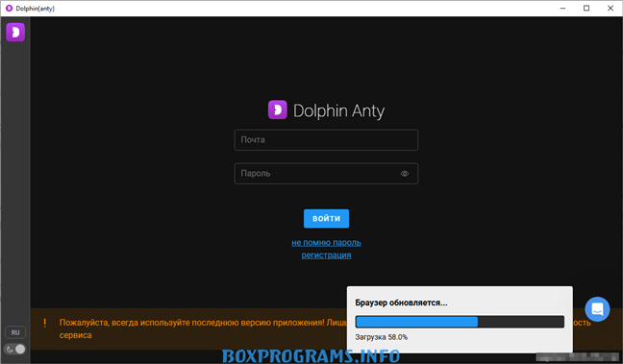
Task: Click the Dolphin logo in the sidebar
Action: click(15, 32)
